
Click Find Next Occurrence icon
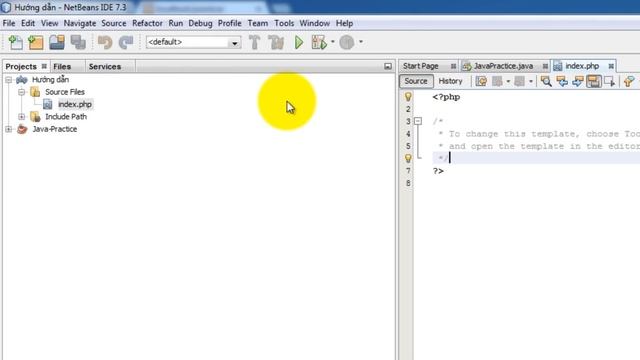click(578, 81)
